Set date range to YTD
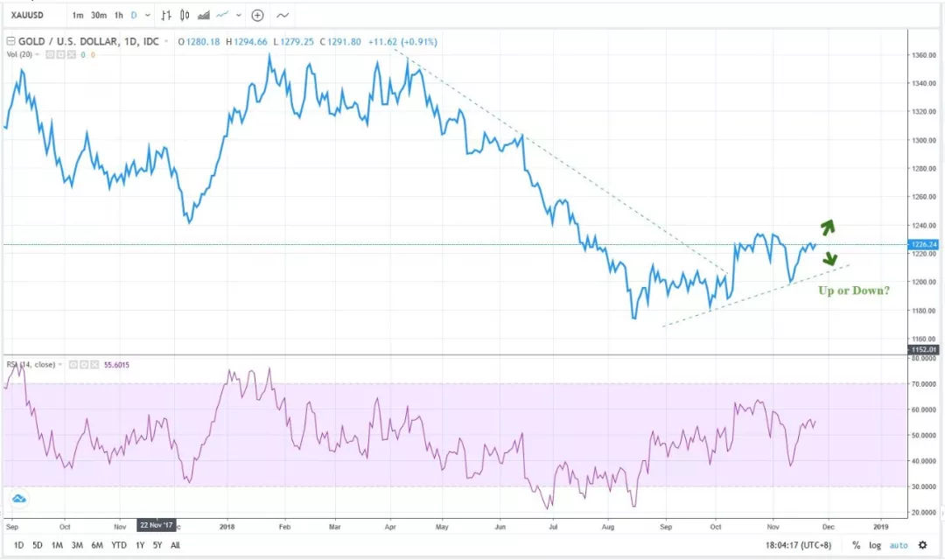This screenshot has height=560, width=945. pos(118,545)
